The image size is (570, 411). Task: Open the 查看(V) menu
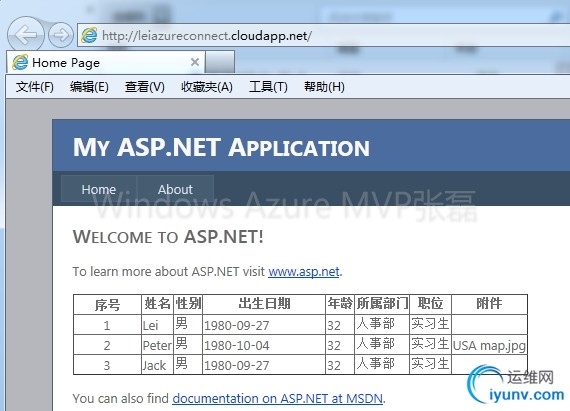(144, 87)
